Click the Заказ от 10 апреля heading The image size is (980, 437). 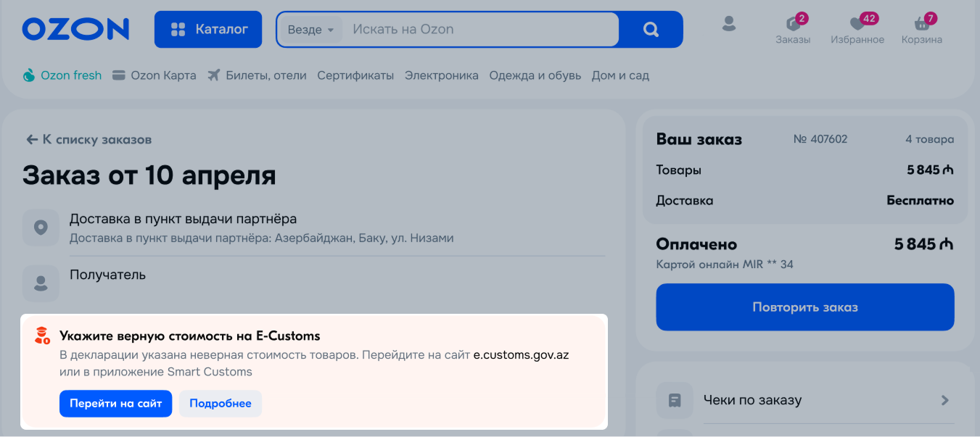pos(149,175)
